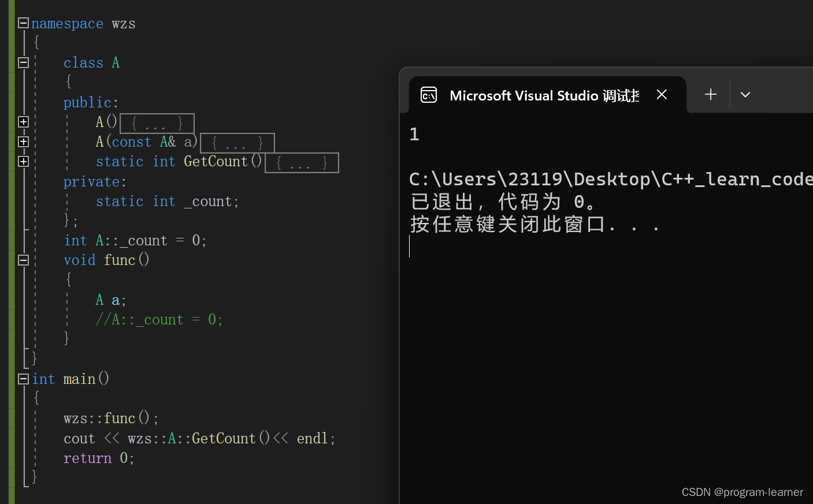Expand the A(const A& a) copy constructor
Image resolution: width=813 pixels, height=504 pixels.
[23, 141]
